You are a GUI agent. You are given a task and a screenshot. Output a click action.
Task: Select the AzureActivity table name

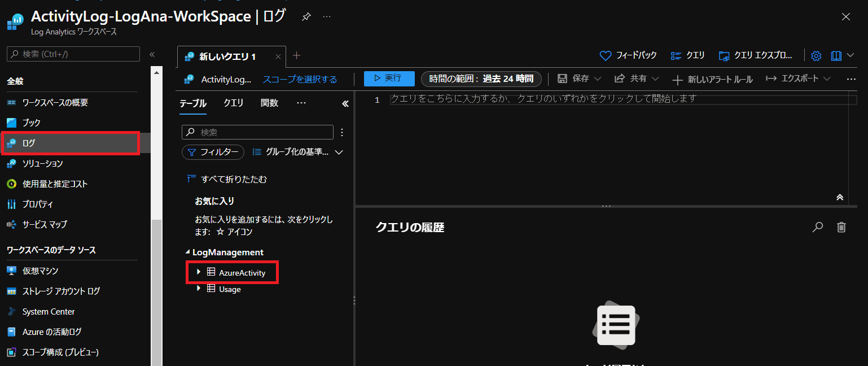[x=242, y=273]
